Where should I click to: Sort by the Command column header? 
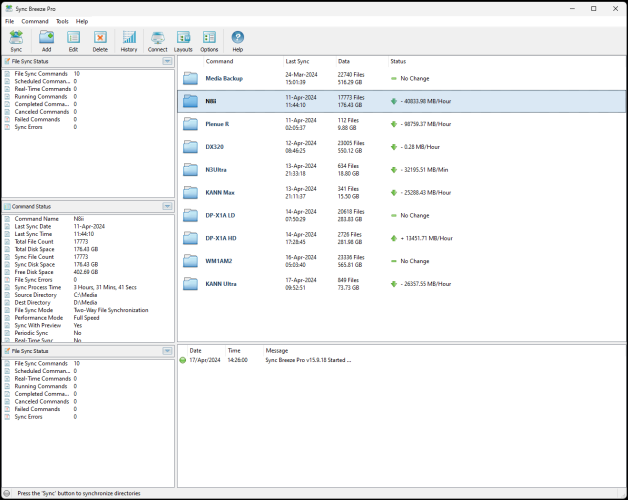(x=219, y=61)
